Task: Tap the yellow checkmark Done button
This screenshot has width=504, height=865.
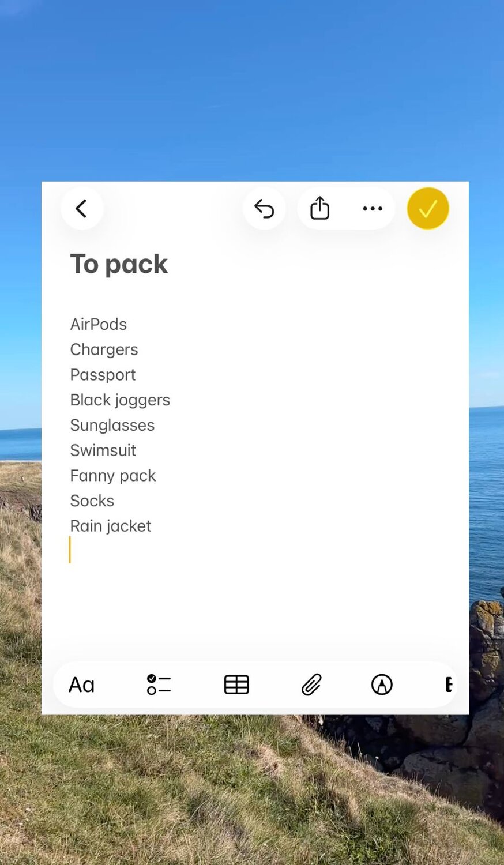Action: point(428,208)
